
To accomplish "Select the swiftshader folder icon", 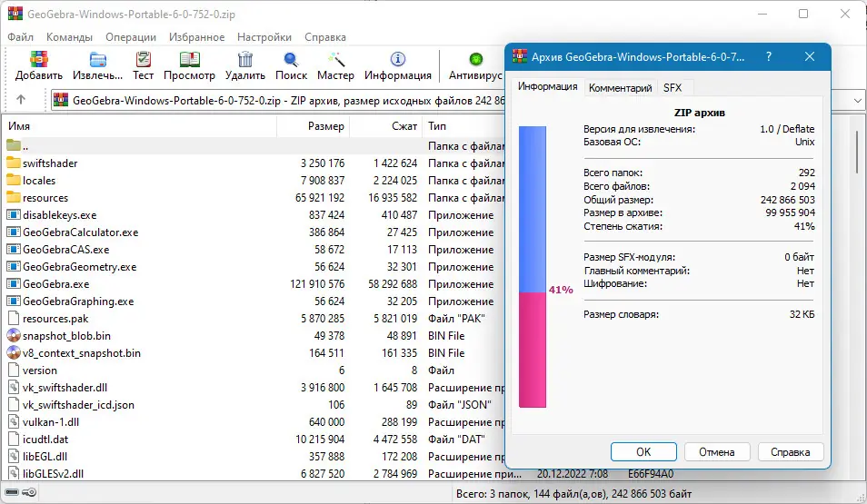I will (x=14, y=163).
